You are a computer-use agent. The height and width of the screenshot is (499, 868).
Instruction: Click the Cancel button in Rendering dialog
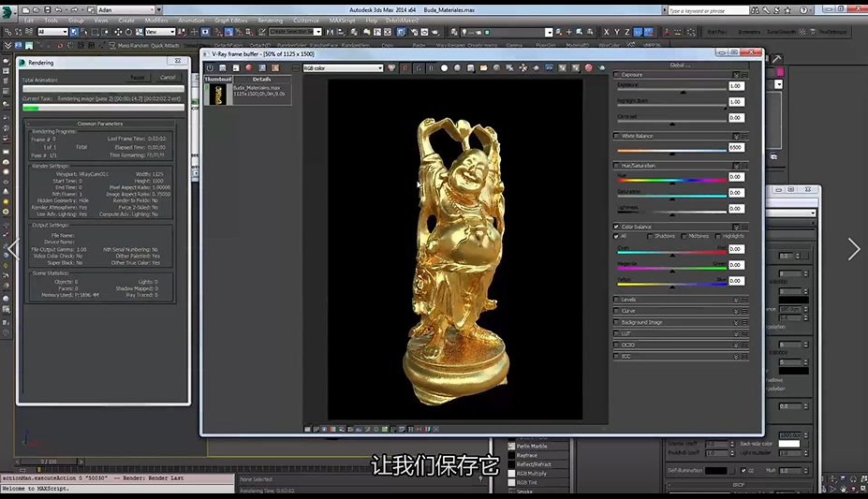click(168, 78)
